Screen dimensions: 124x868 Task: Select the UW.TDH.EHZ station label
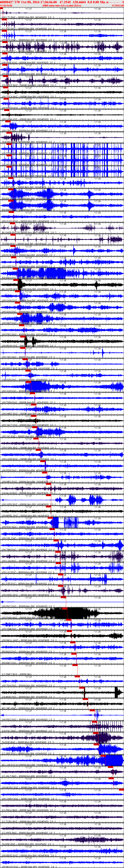pos(28,686)
